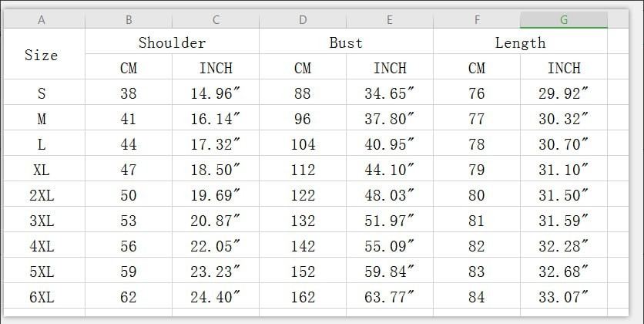Viewport: 644px width, 324px height.
Task: Select column B header
Action: pyautogui.click(x=129, y=20)
